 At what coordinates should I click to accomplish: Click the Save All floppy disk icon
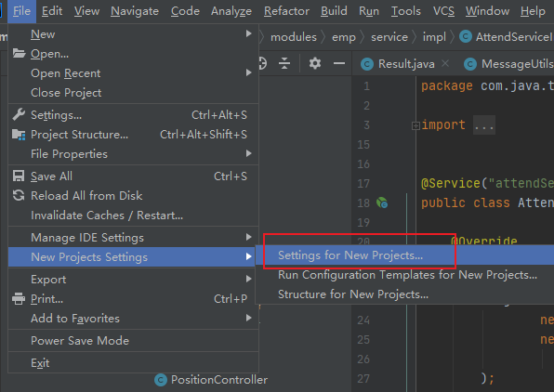click(19, 176)
